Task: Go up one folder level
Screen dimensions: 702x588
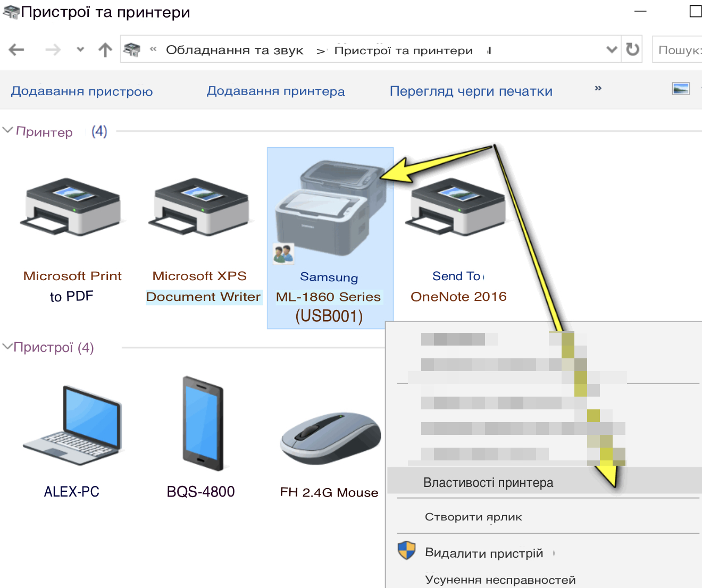Action: pyautogui.click(x=105, y=50)
